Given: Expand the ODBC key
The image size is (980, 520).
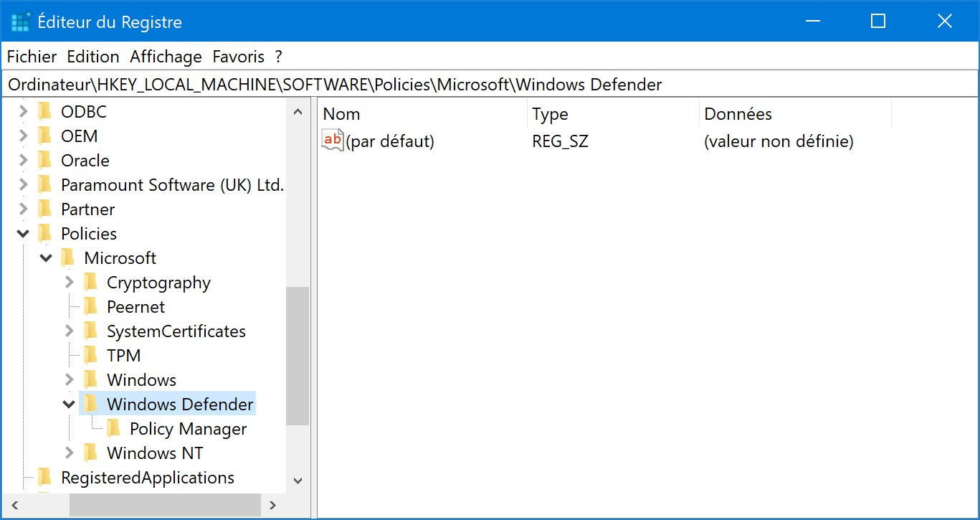Looking at the screenshot, I should [24, 112].
